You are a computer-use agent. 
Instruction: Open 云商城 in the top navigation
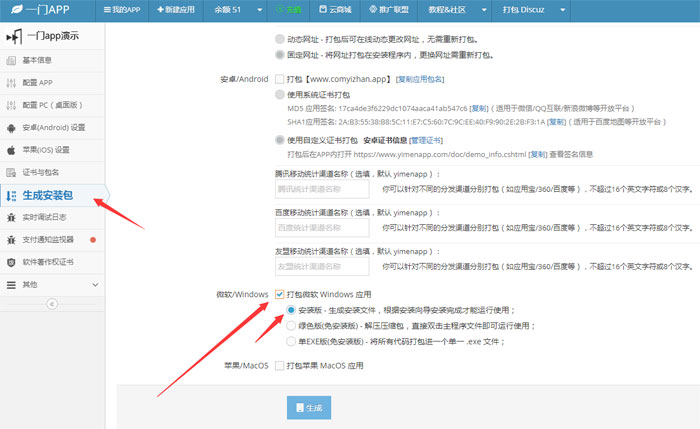[335, 9]
